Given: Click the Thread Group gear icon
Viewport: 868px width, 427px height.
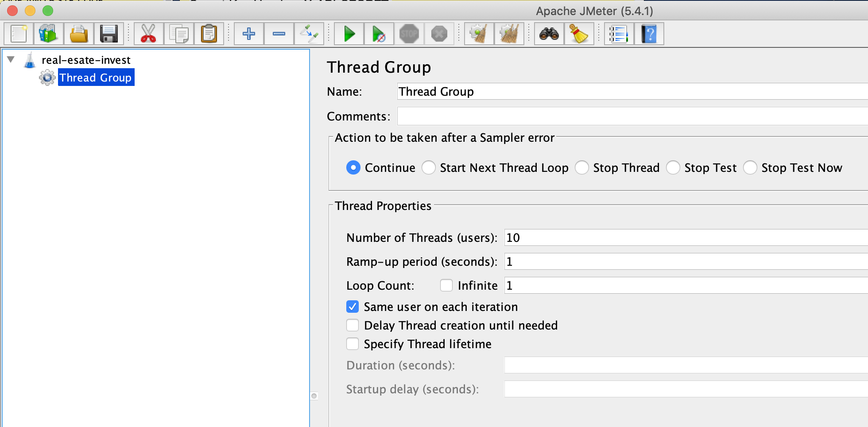Looking at the screenshot, I should 47,78.
